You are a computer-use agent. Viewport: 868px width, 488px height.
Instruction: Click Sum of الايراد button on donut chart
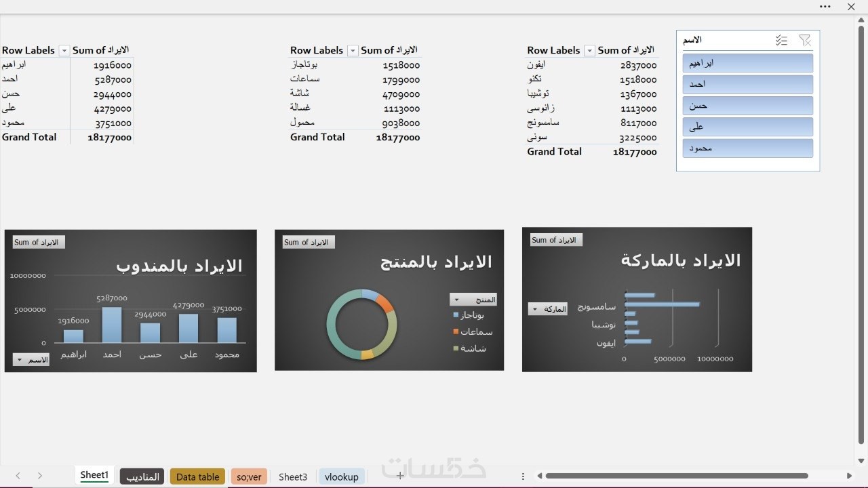coord(309,242)
